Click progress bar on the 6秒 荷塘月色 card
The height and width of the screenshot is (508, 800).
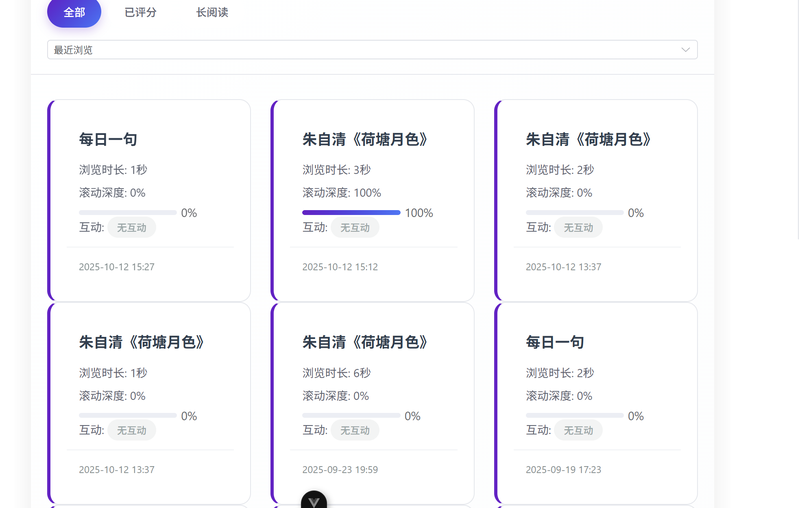(x=351, y=415)
